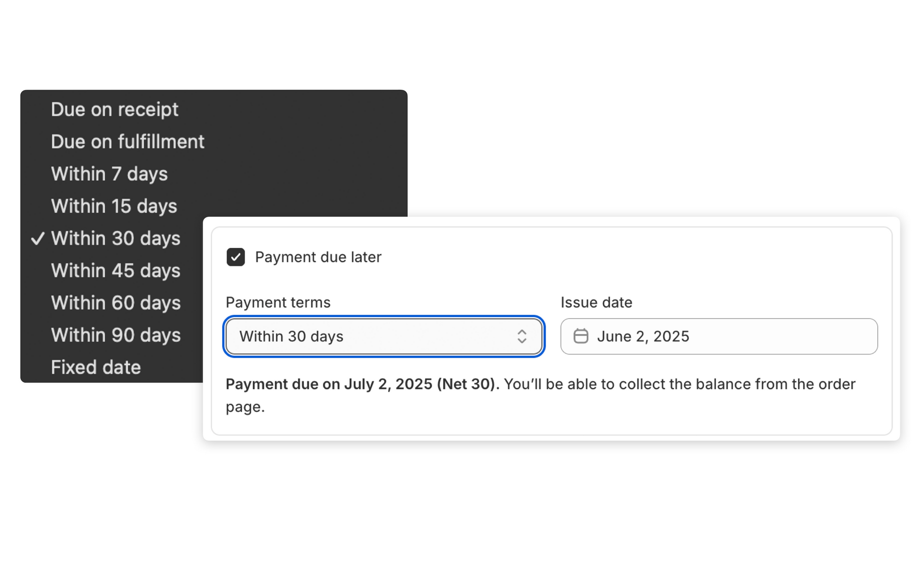The image size is (924, 578).
Task: Choose Within 7 days
Action: point(109,174)
